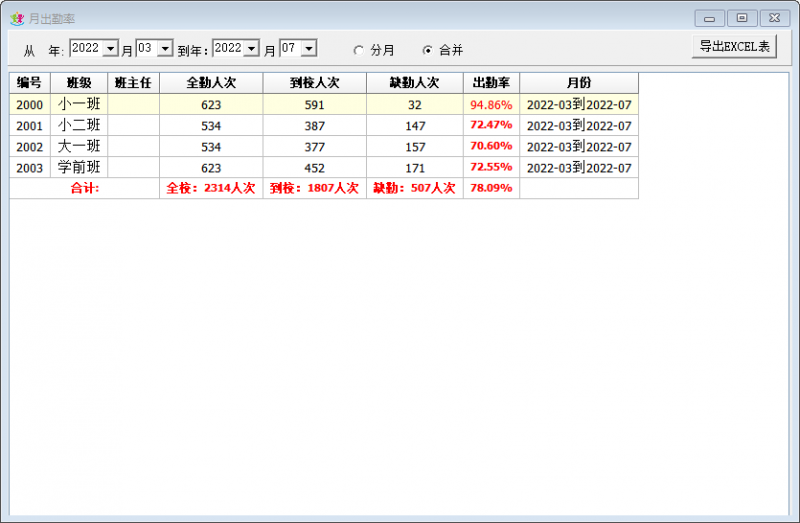800x523 pixels.
Task: Click total cell 到校：1807人次
Action: [315, 188]
